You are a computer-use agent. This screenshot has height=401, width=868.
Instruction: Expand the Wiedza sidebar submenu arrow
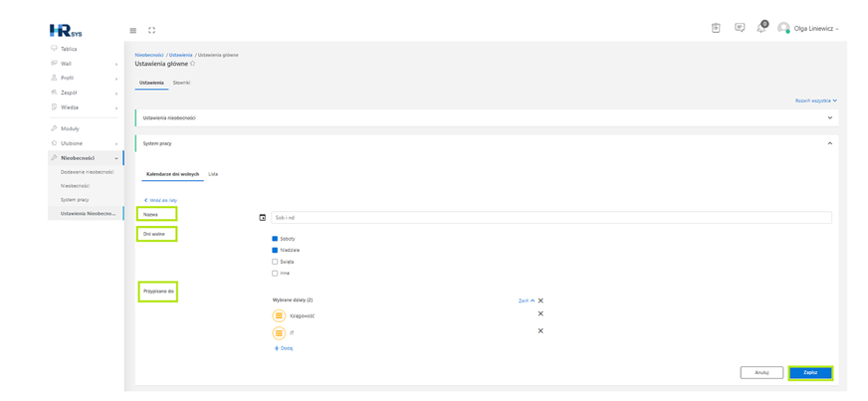pyautogui.click(x=116, y=107)
